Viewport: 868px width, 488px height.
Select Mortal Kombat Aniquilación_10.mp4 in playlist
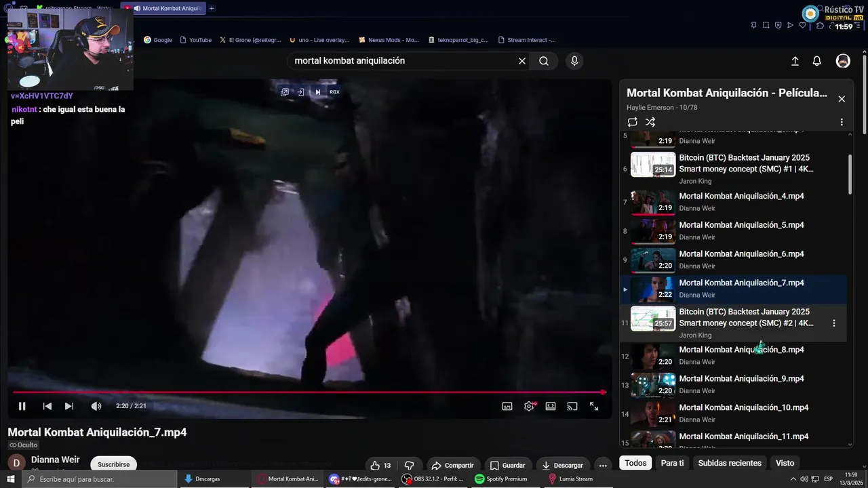click(744, 408)
